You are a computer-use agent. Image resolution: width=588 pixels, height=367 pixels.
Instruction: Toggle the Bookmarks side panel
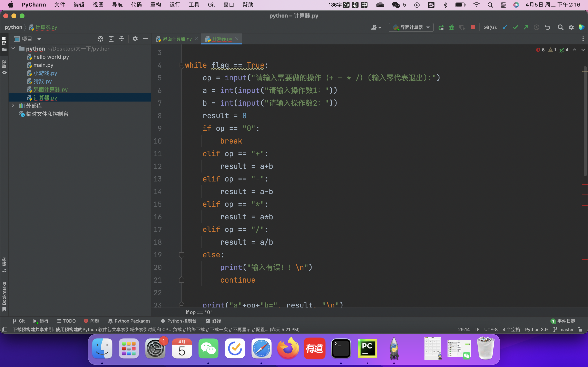pos(4,296)
